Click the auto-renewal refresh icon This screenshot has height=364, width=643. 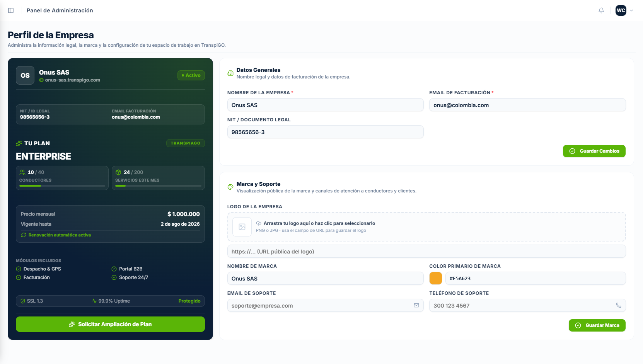coord(24,235)
